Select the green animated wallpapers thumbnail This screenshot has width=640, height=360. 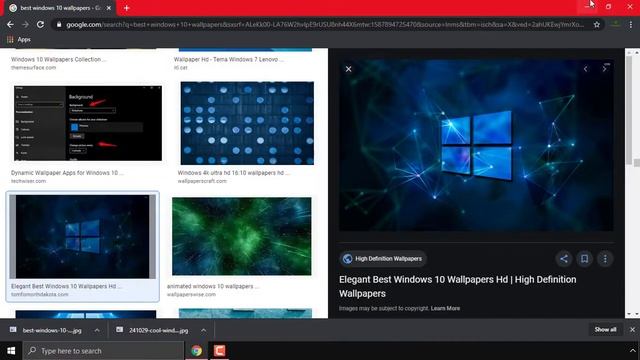point(242,236)
